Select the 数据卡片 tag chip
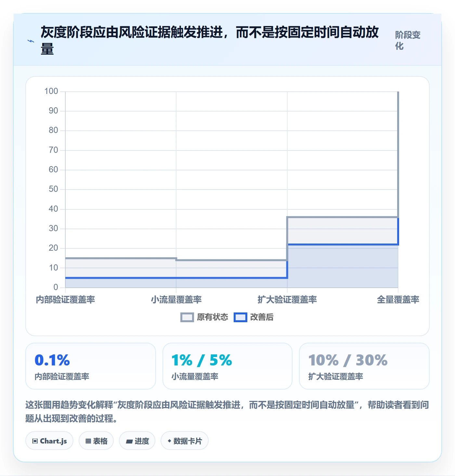The width and height of the screenshot is (455, 476). (x=185, y=441)
